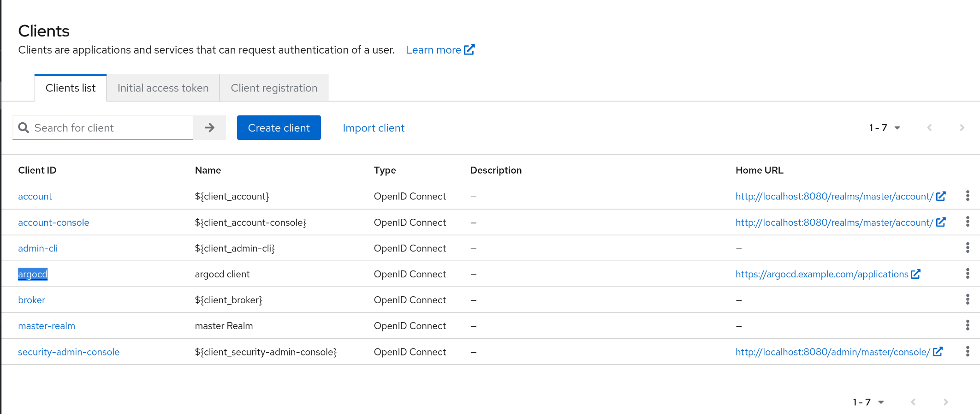Click the bottom previous page chevron

pos(913,402)
